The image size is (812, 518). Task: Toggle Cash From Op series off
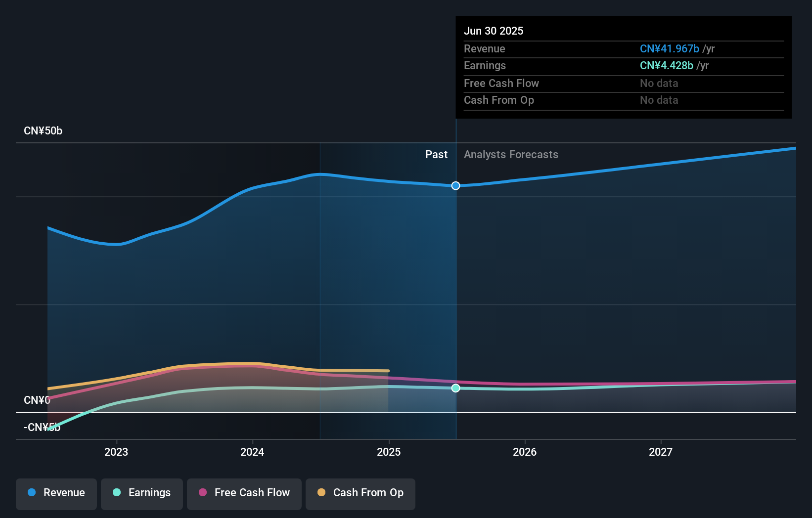360,493
